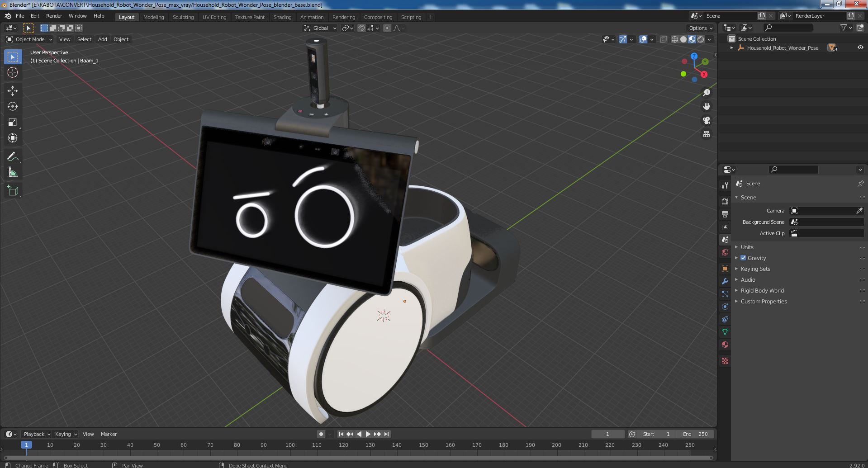Open the timeline Marker menu
The height and width of the screenshot is (468, 868).
[109, 434]
